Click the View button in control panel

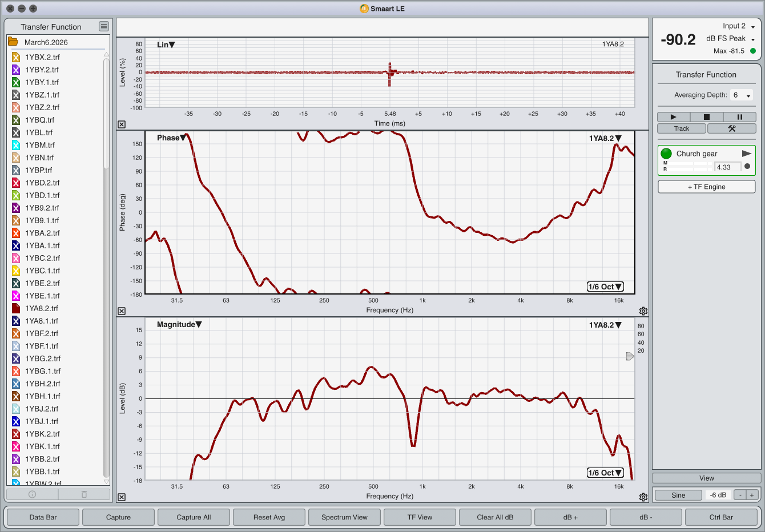[x=706, y=478]
